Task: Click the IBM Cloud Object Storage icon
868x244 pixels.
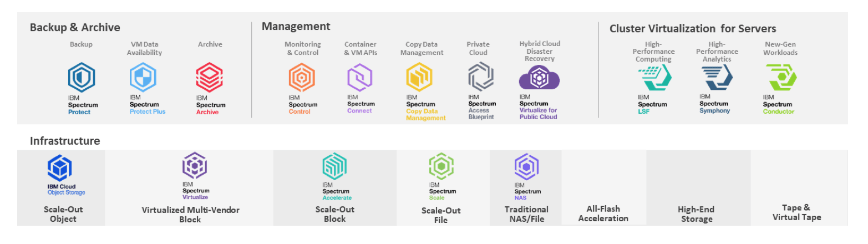Action: (60, 168)
